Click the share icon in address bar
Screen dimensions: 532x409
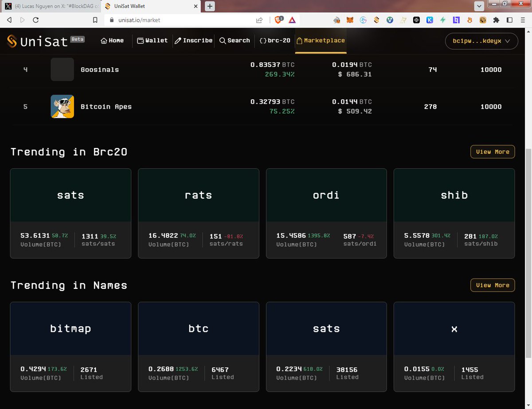[259, 20]
